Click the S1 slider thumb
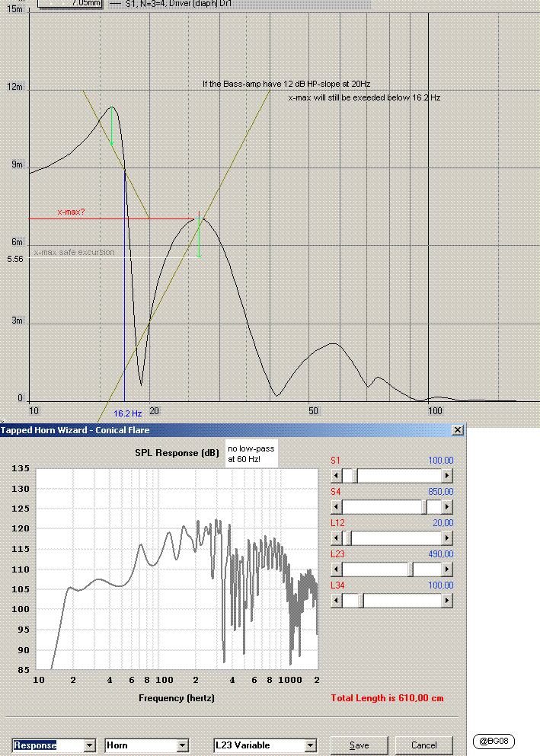 [x=356, y=476]
